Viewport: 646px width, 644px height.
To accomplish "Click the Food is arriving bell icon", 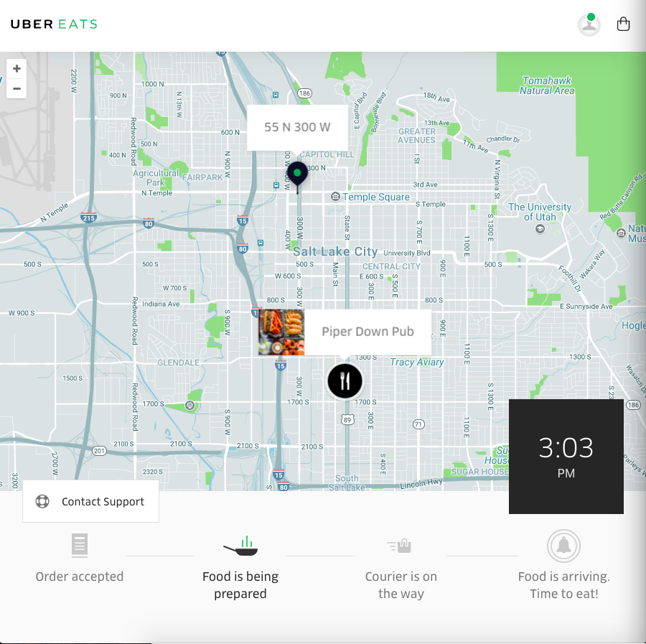I will (563, 546).
